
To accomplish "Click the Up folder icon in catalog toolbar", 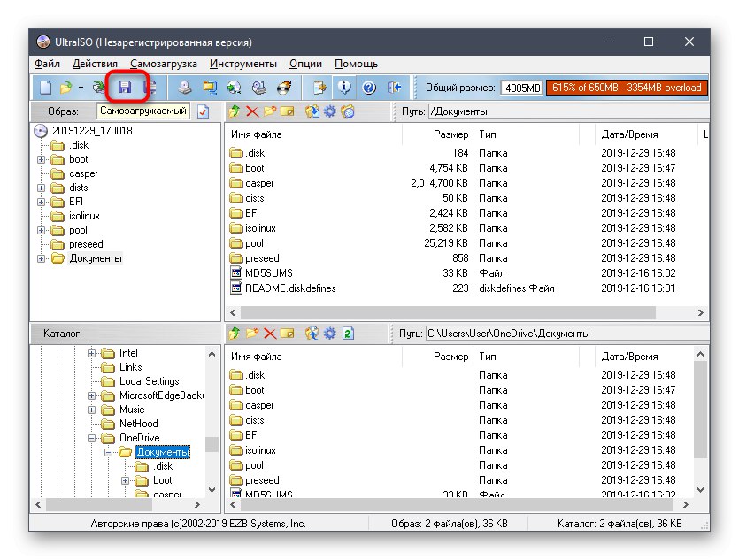I will 235,334.
